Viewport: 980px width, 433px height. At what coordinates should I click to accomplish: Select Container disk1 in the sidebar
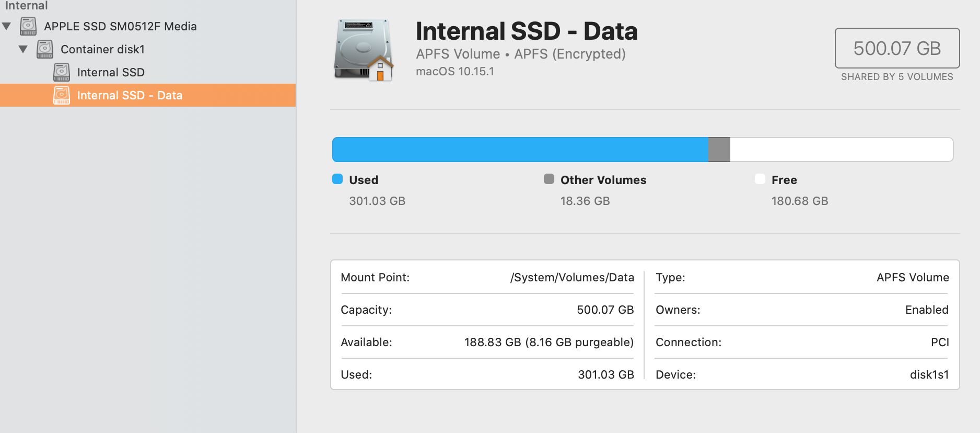[x=102, y=49]
